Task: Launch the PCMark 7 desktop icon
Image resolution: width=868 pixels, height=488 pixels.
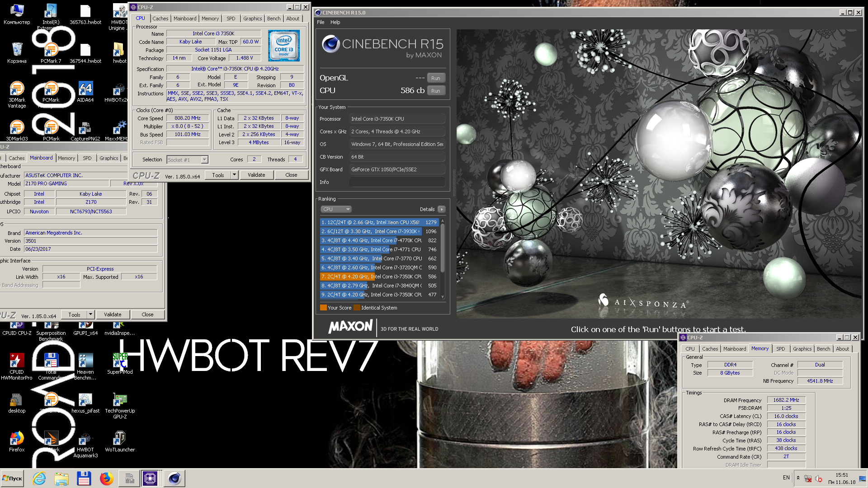Action: [51, 53]
